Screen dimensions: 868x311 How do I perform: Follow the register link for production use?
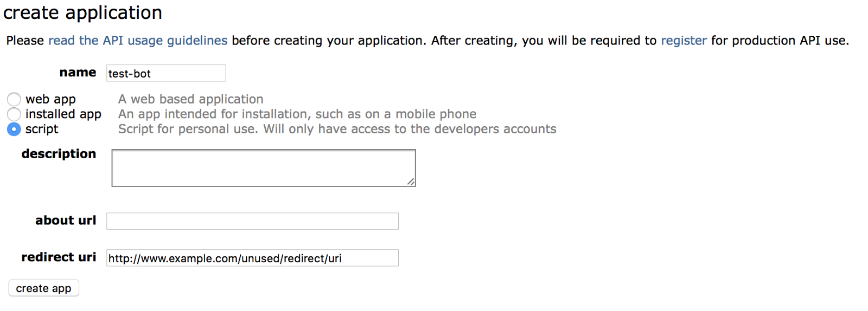coord(684,41)
